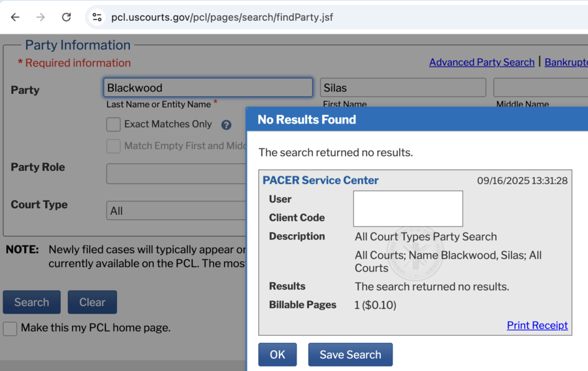
Task: Toggle Match Empty First and Middle checkbox
Action: click(114, 146)
